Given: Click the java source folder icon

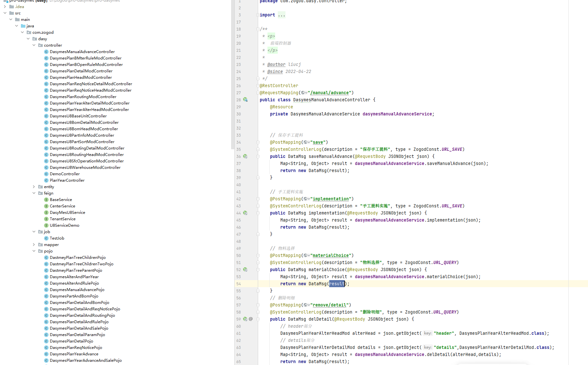Looking at the screenshot, I should 23,26.
